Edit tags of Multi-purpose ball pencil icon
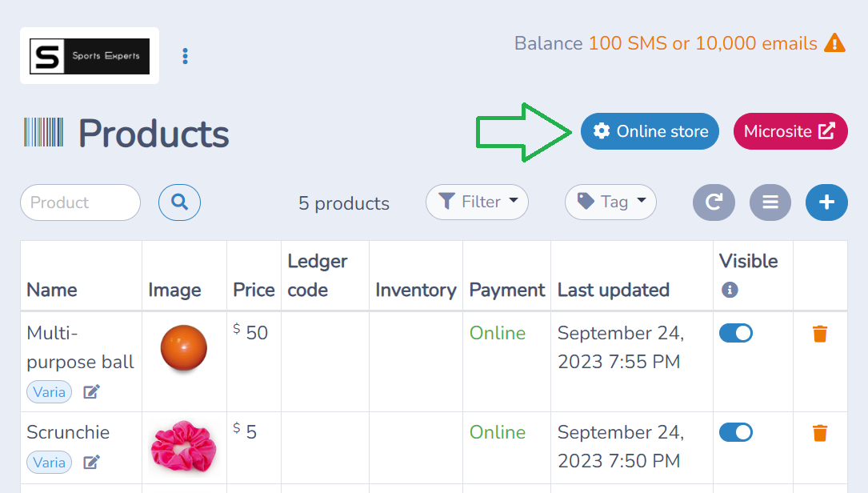Image resolution: width=868 pixels, height=493 pixels. 91,392
